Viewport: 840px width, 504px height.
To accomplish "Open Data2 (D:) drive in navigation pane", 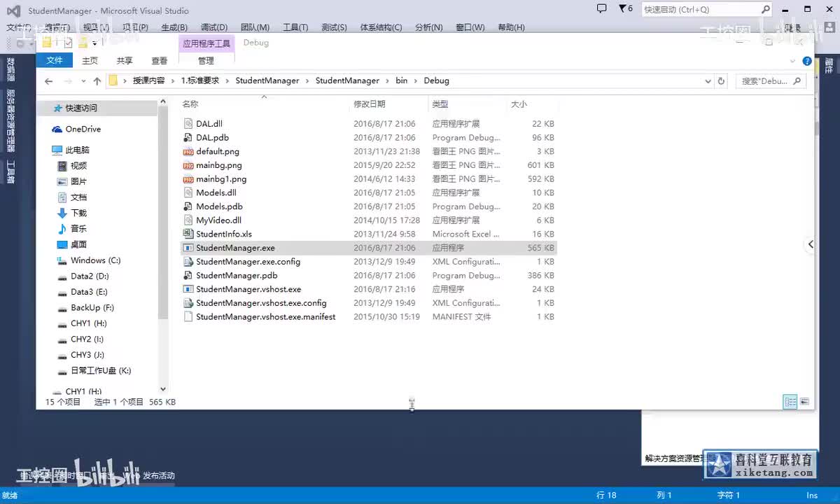I will (x=90, y=276).
